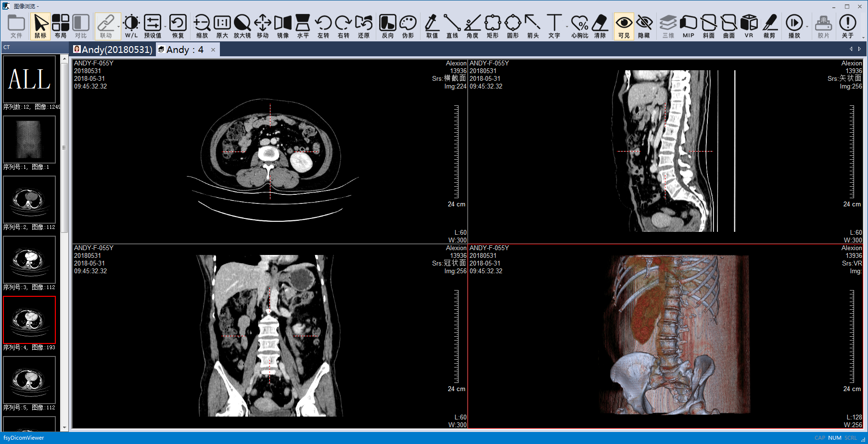
Task: Open the MIP rendering view
Action: coord(688,26)
